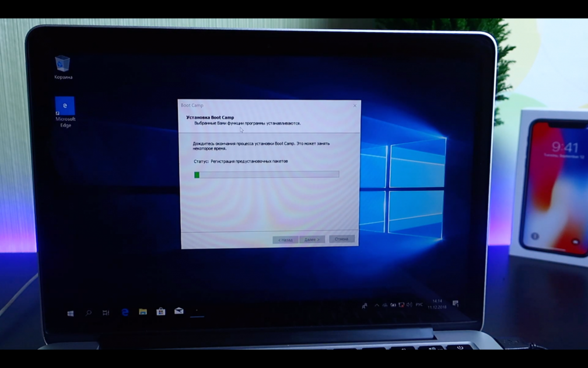Open OneDrive from the system tray
The height and width of the screenshot is (368, 588).
pyautogui.click(x=386, y=305)
